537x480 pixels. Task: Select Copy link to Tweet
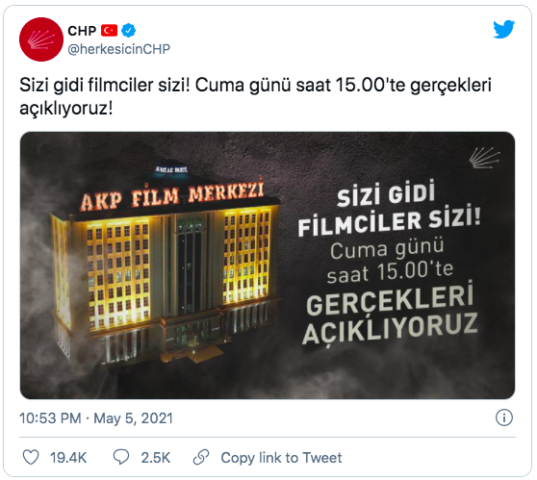coord(281,458)
